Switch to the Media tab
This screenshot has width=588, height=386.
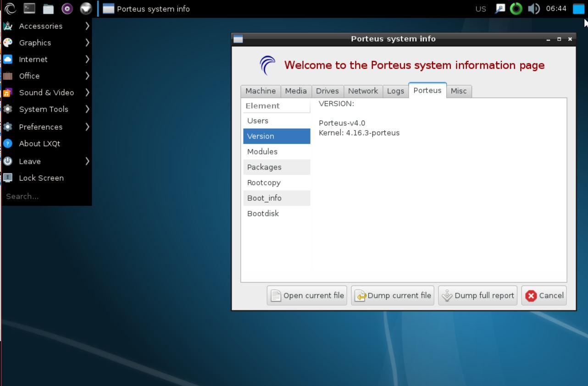point(296,91)
